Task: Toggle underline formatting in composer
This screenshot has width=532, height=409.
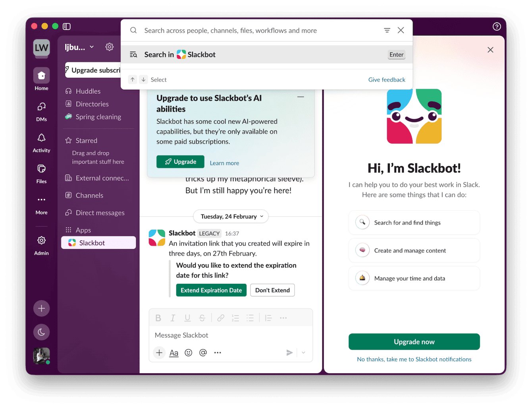Action: tap(187, 318)
